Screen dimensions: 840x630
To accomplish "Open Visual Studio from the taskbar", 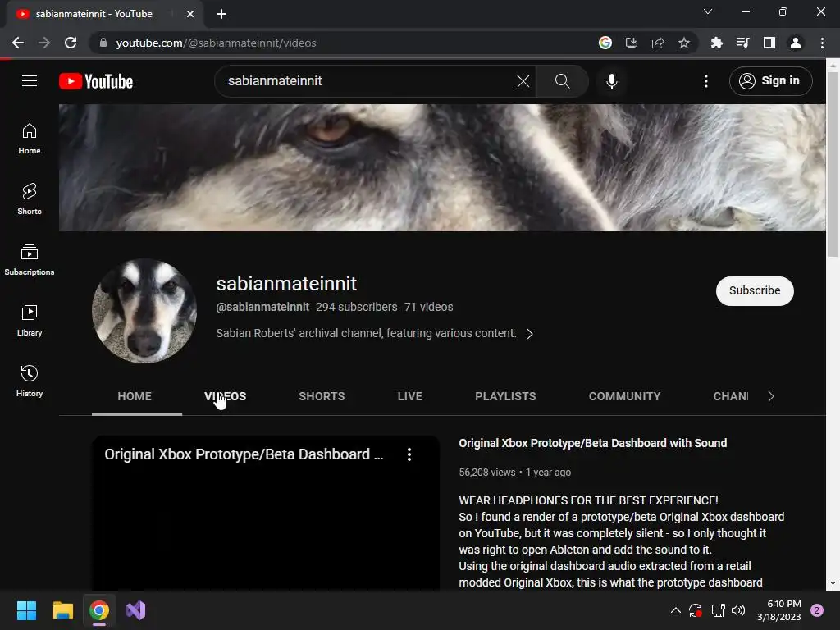I will point(135,610).
